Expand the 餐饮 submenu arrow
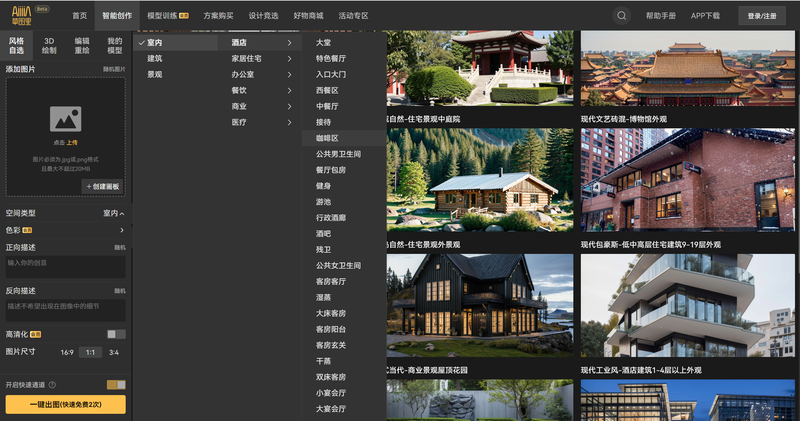The height and width of the screenshot is (421, 800). (x=289, y=90)
